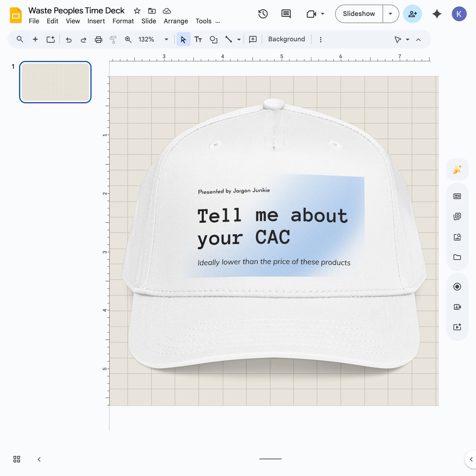Open the Shapes tool

coord(213,39)
